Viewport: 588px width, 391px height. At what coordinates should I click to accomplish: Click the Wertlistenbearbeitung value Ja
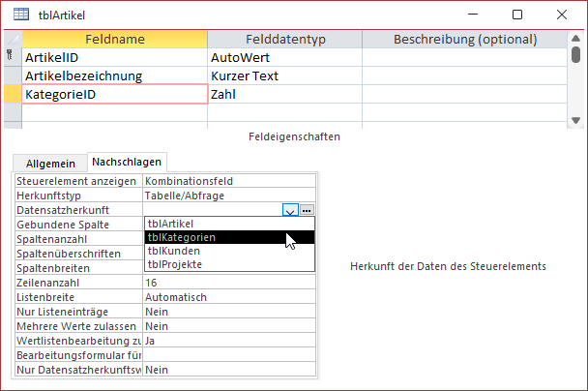click(x=229, y=341)
